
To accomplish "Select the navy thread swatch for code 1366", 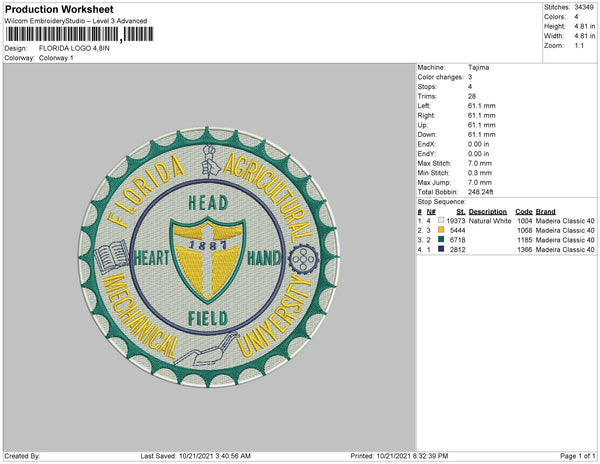I will (x=441, y=249).
